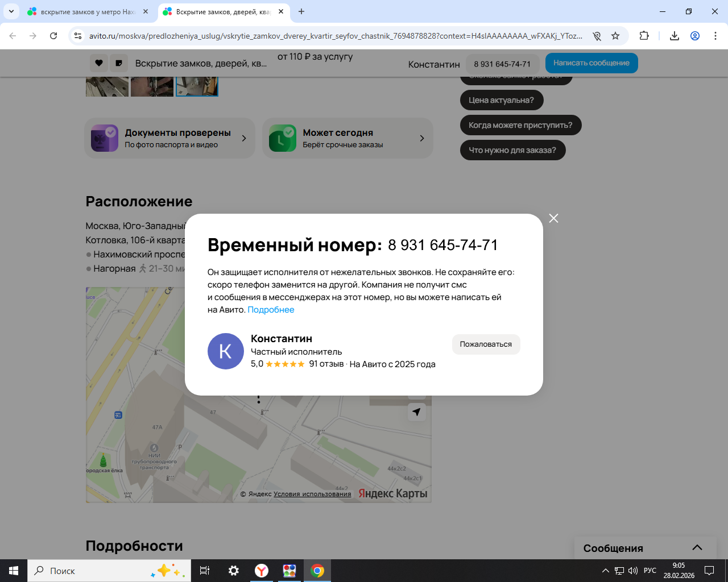Click the Расположение section heading
Image resolution: width=728 pixels, height=582 pixels.
click(x=139, y=201)
